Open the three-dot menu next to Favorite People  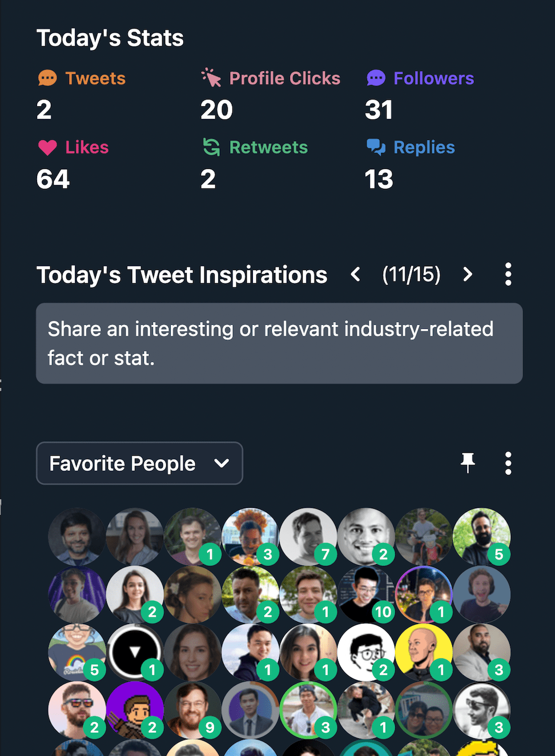(508, 463)
